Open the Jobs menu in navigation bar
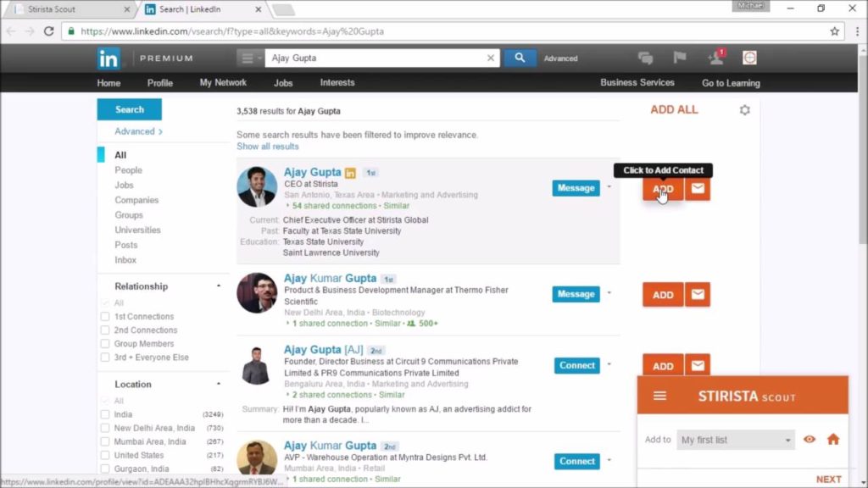The image size is (868, 488). (x=283, y=83)
